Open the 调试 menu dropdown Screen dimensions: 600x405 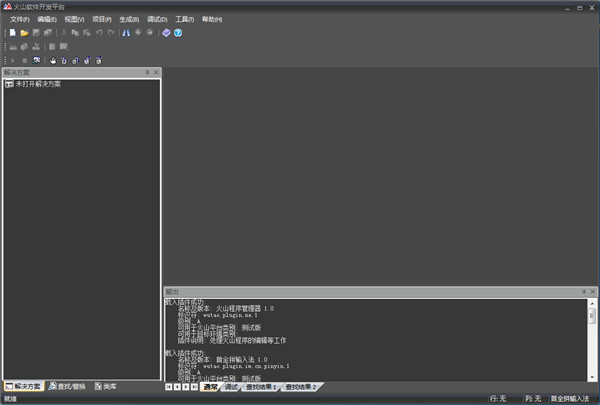pos(157,19)
